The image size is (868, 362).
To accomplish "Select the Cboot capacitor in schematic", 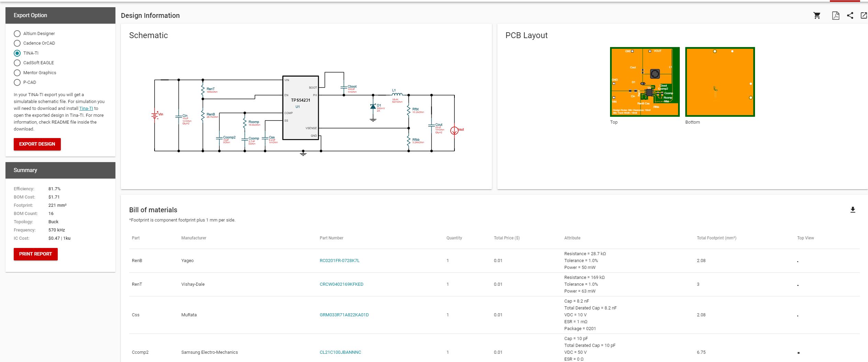I will coord(344,88).
